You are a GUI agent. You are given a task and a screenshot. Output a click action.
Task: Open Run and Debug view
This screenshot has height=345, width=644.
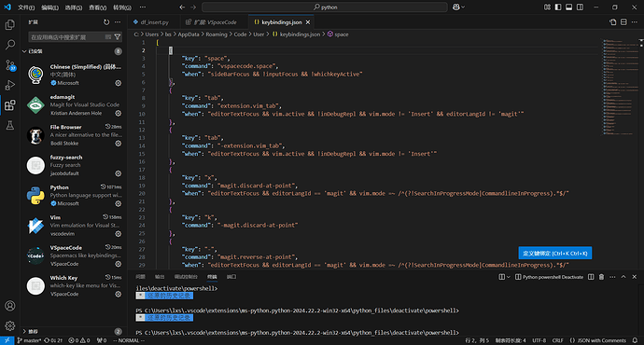point(10,85)
